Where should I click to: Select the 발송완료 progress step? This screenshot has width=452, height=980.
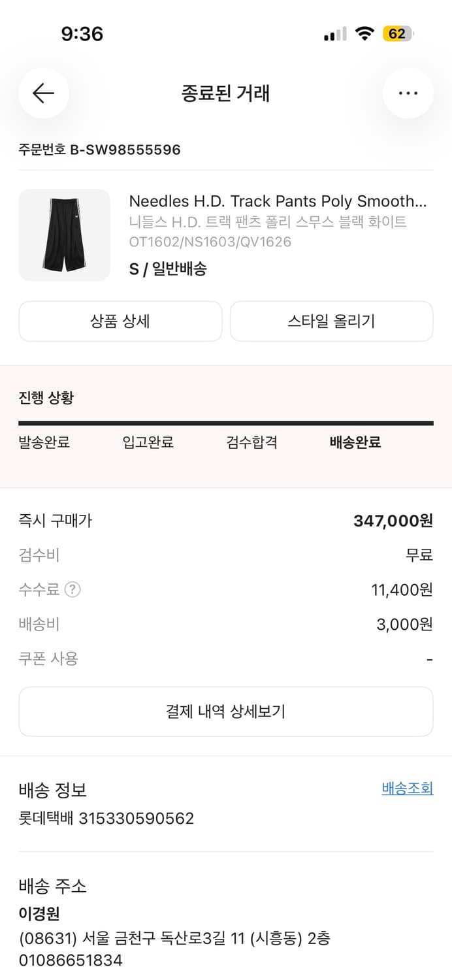44,442
